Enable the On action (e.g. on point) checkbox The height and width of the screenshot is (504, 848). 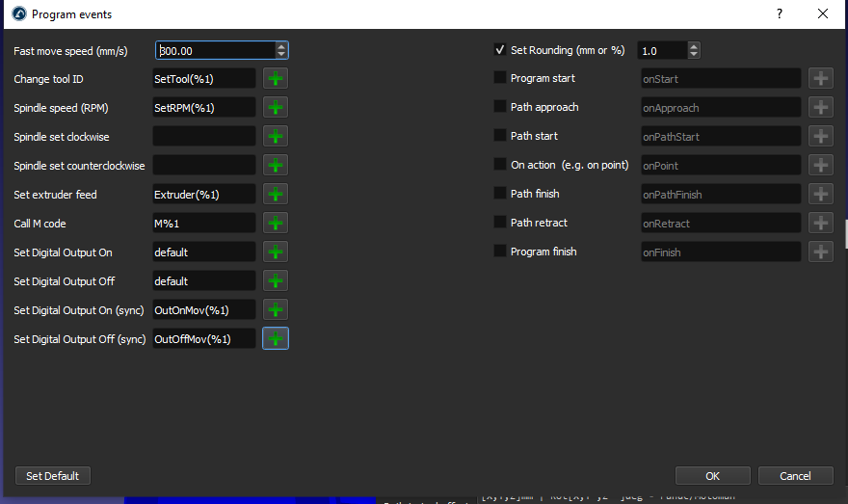tap(500, 165)
